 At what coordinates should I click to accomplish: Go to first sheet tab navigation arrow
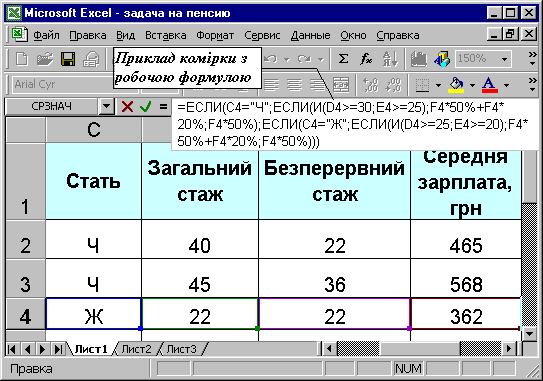pos(12,349)
